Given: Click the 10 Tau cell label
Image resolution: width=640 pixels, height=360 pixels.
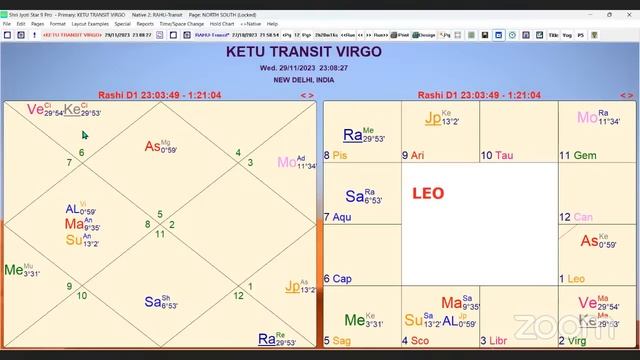Looking at the screenshot, I should (x=497, y=156).
